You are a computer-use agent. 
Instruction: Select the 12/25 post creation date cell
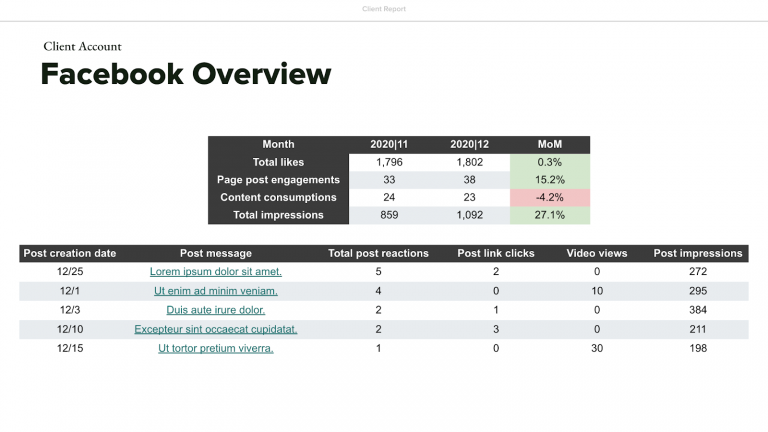[70, 272]
